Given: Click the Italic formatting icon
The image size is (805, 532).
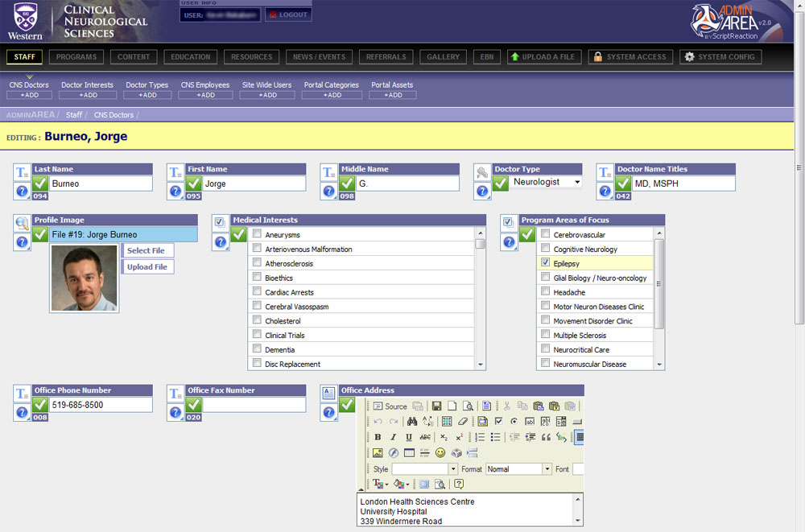Looking at the screenshot, I should (393, 437).
